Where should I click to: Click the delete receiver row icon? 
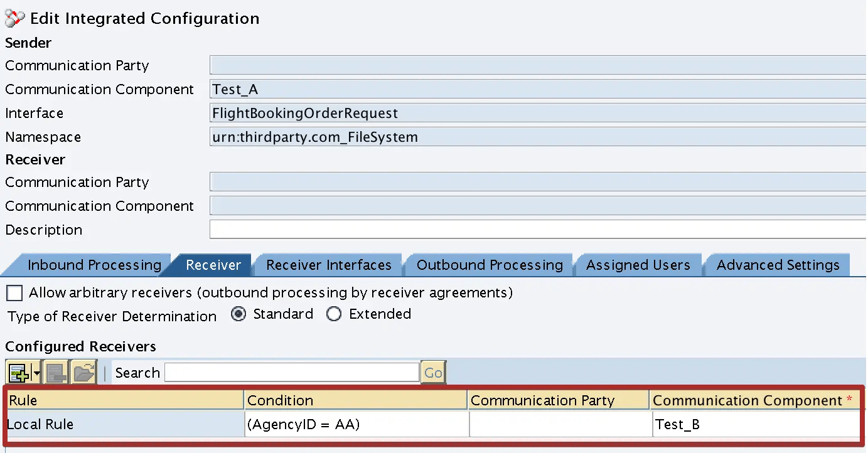click(56, 371)
